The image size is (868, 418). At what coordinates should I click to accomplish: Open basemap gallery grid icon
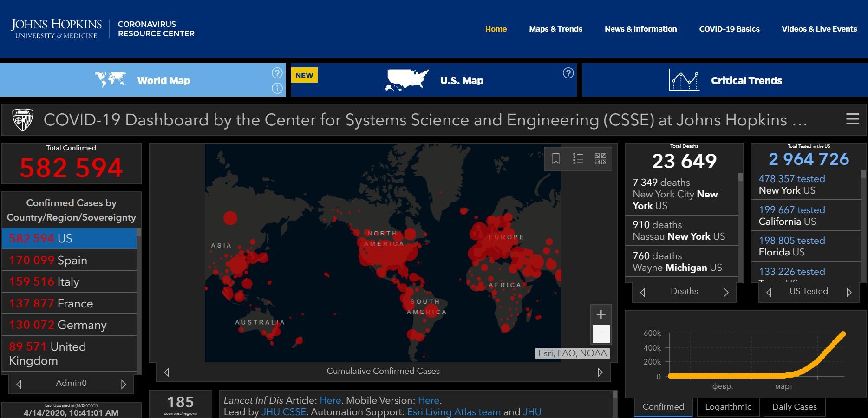(x=600, y=159)
